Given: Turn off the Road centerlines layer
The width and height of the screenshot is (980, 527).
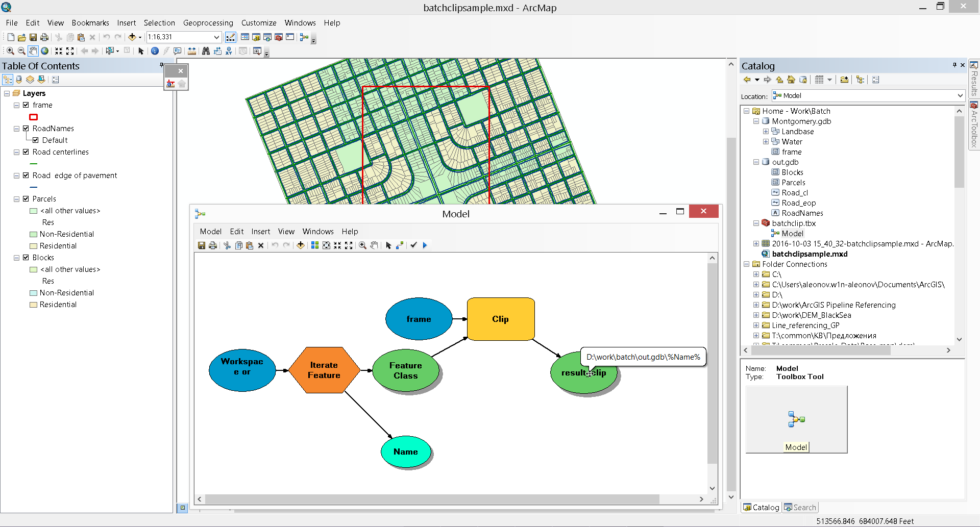Looking at the screenshot, I should click(26, 152).
